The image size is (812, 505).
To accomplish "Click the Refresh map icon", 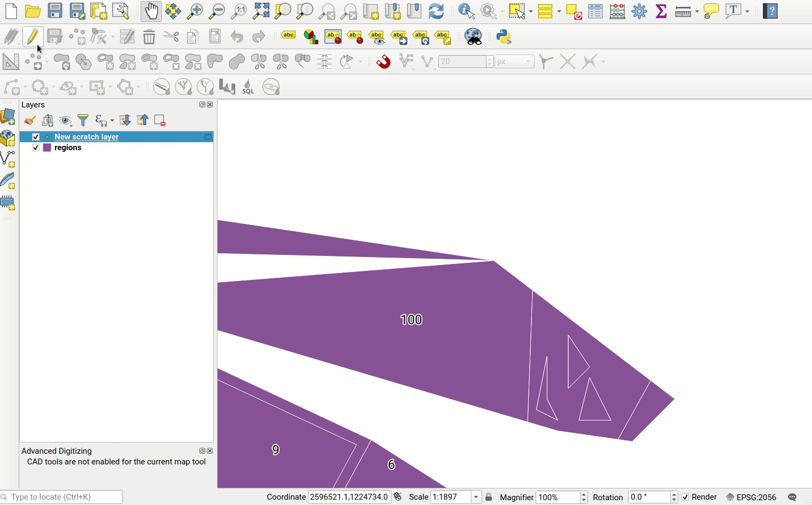I will tap(436, 11).
